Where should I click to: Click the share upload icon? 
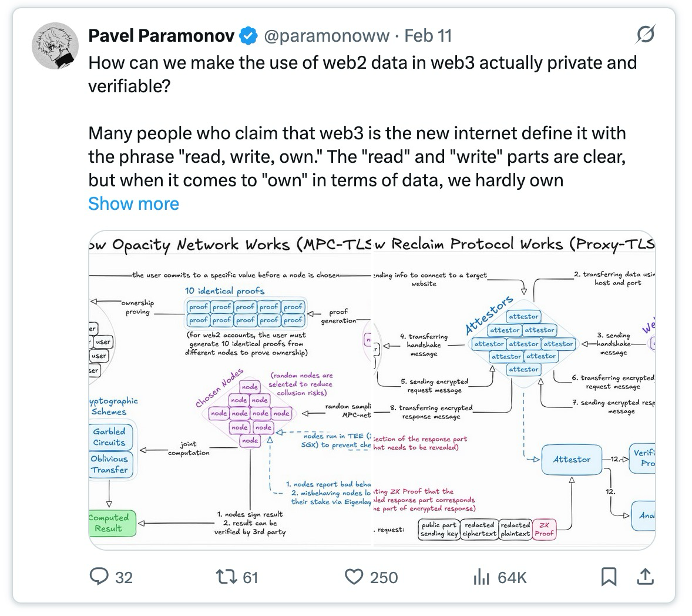645,577
